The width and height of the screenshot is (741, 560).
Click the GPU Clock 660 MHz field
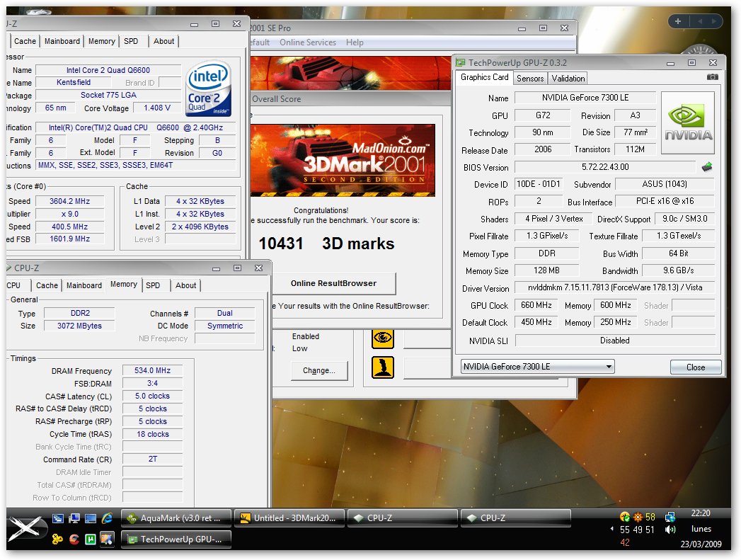point(536,305)
